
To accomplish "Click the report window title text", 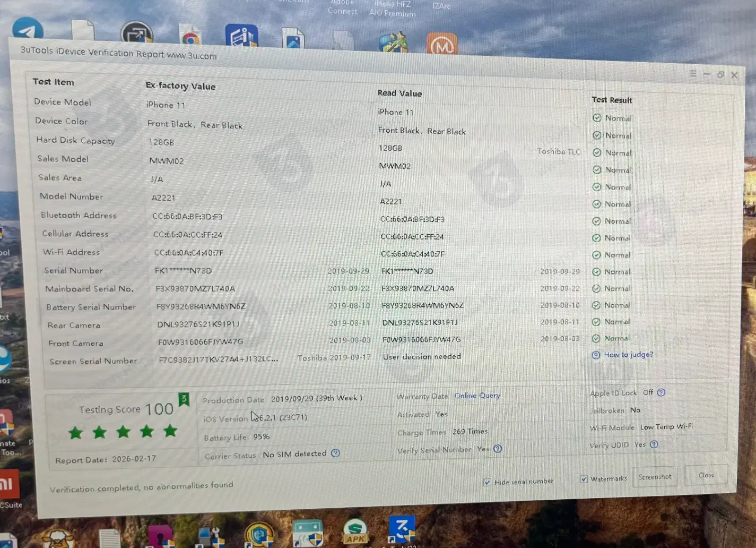I will (118, 53).
